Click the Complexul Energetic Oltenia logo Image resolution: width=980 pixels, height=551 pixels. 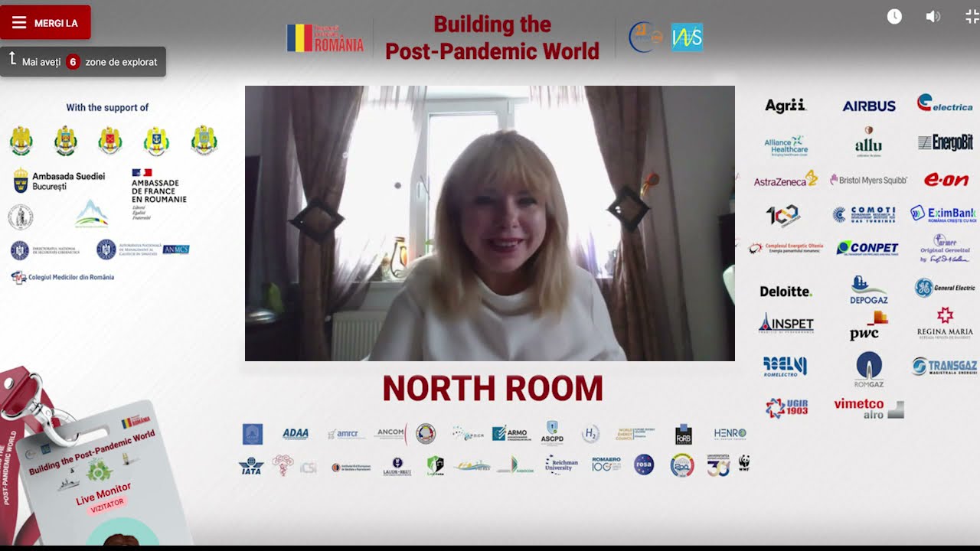(785, 248)
